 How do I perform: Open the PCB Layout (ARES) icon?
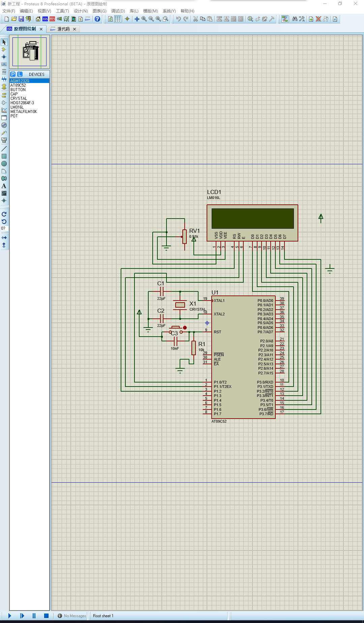pos(52,19)
